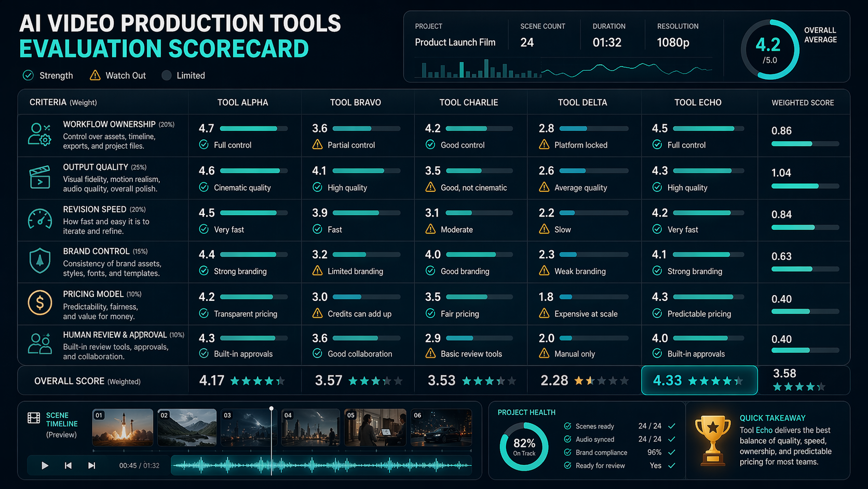Viewport: 868px width, 489px height.
Task: Click the Scenes ready check circle
Action: point(567,426)
